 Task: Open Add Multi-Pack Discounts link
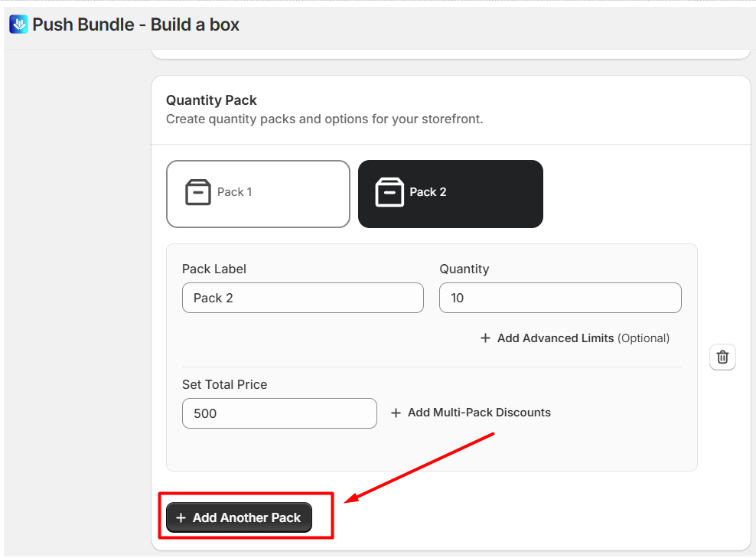click(471, 413)
